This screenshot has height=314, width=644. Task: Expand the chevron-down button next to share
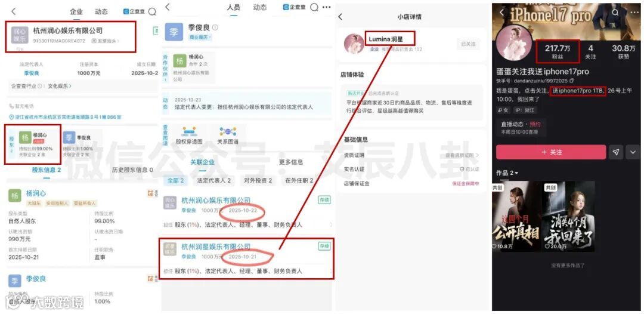point(633,152)
